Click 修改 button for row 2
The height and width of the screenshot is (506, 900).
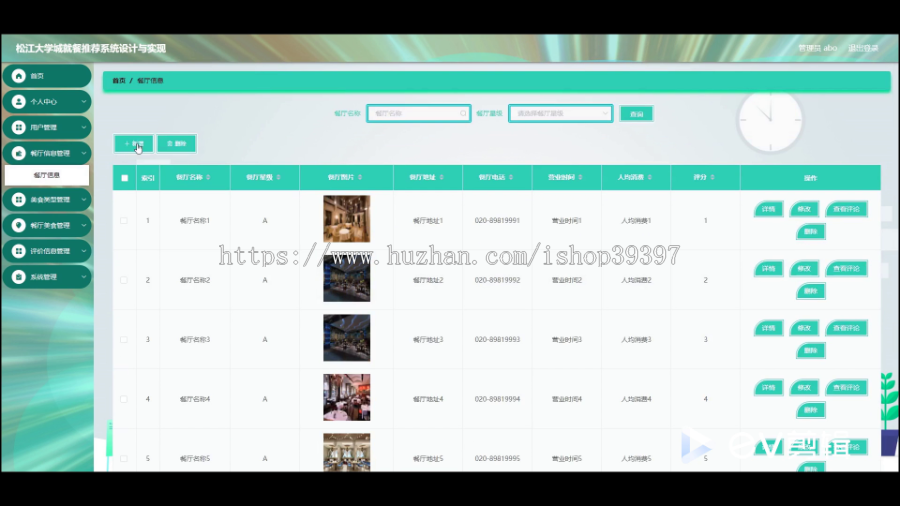pos(804,268)
